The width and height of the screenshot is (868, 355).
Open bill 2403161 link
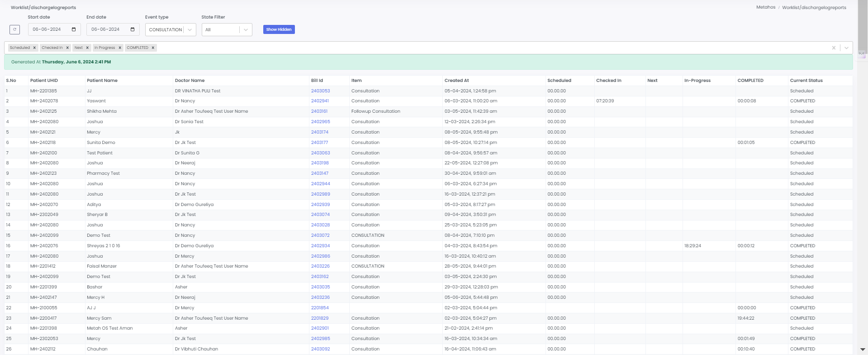tap(319, 111)
